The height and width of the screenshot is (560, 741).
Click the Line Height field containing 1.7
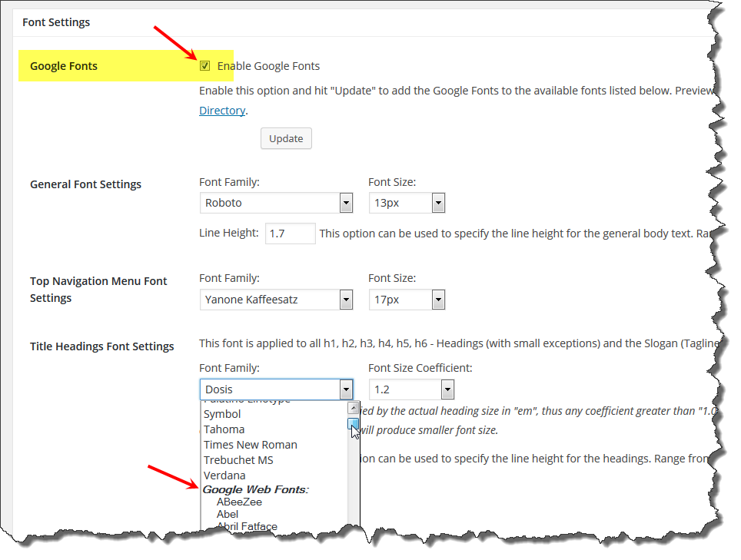[290, 234]
